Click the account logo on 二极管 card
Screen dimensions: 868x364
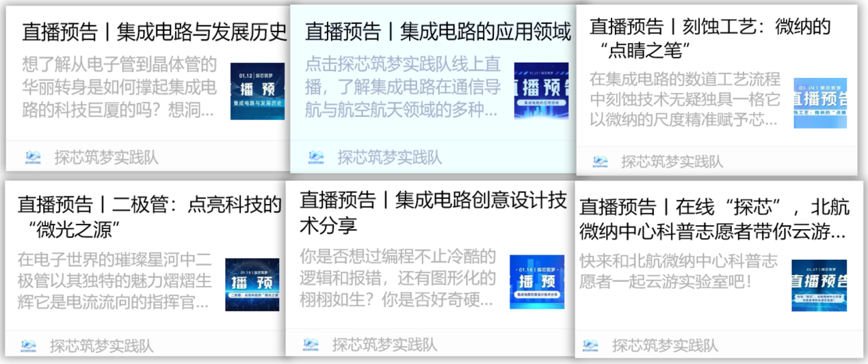tap(29, 346)
